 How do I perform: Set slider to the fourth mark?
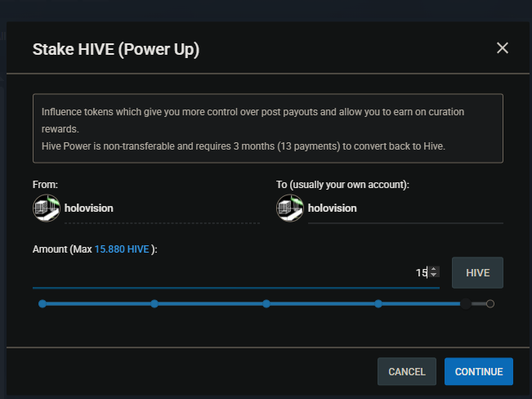point(378,303)
